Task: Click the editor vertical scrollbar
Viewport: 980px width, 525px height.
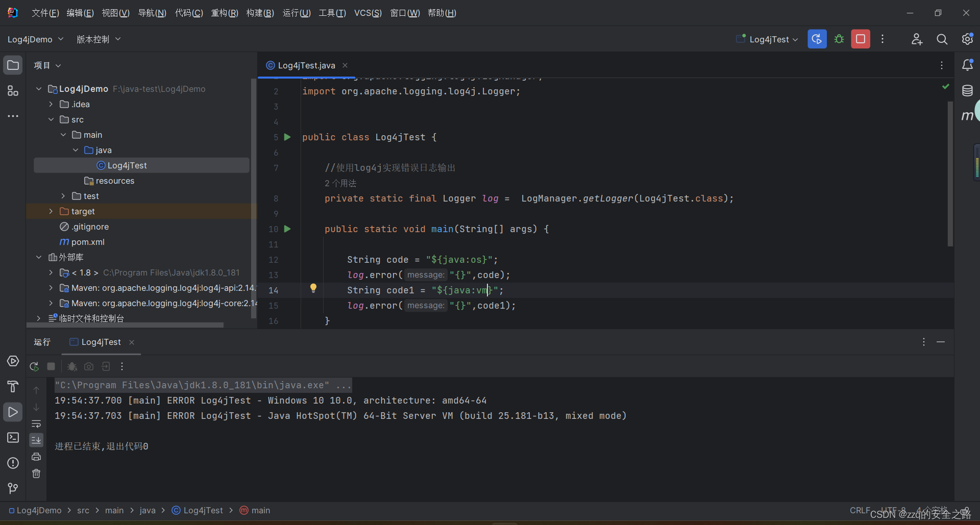Action: click(x=950, y=173)
